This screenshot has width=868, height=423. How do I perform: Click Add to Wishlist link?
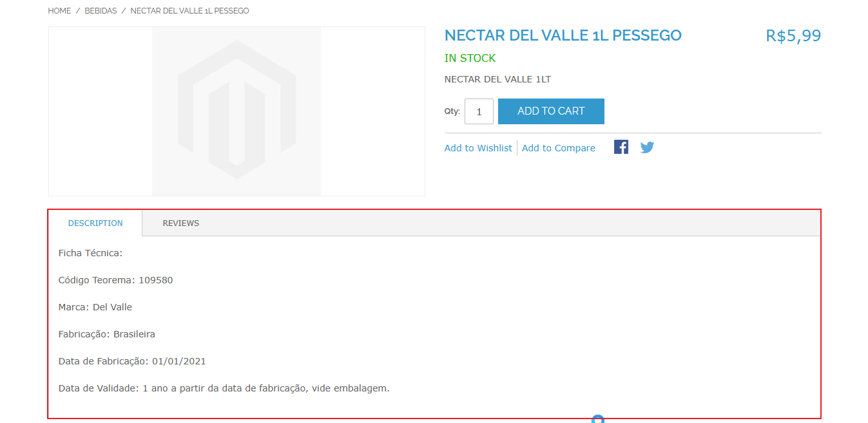(478, 148)
